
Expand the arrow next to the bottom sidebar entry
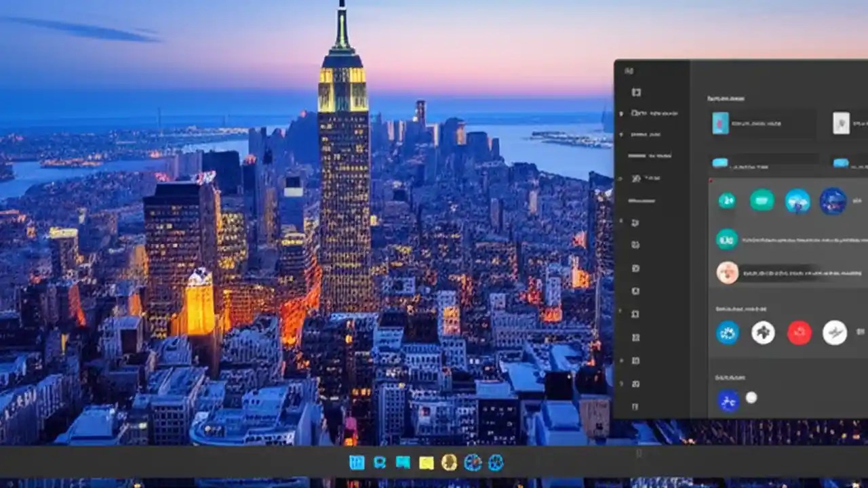(x=620, y=384)
